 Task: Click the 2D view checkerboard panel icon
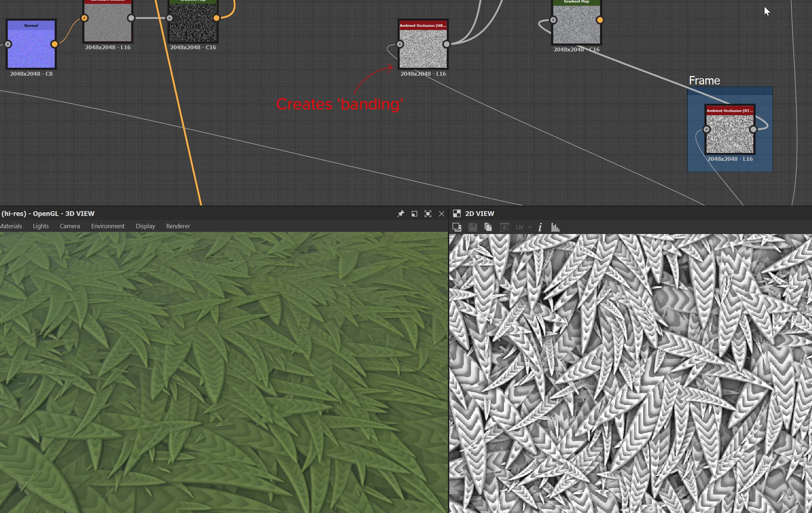pyautogui.click(x=457, y=213)
